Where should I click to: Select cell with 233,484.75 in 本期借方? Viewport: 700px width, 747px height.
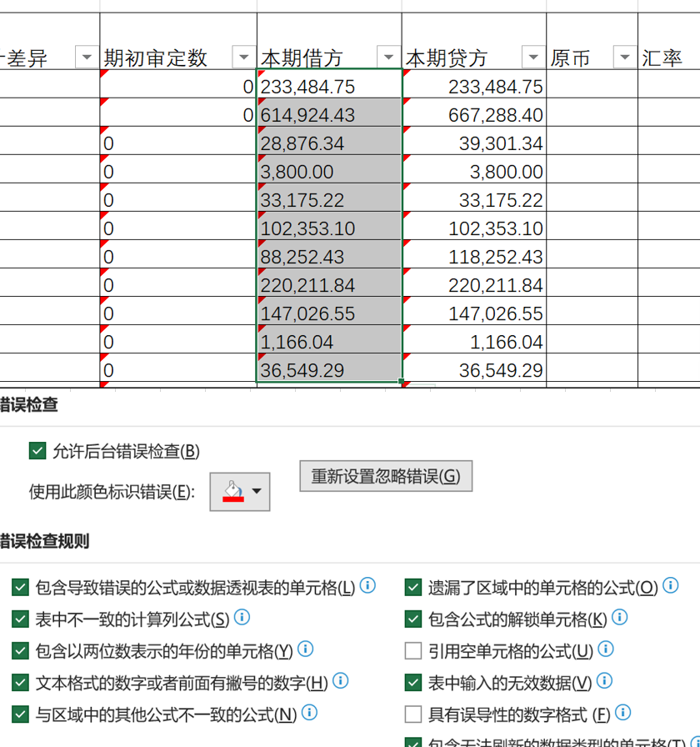[x=329, y=84]
